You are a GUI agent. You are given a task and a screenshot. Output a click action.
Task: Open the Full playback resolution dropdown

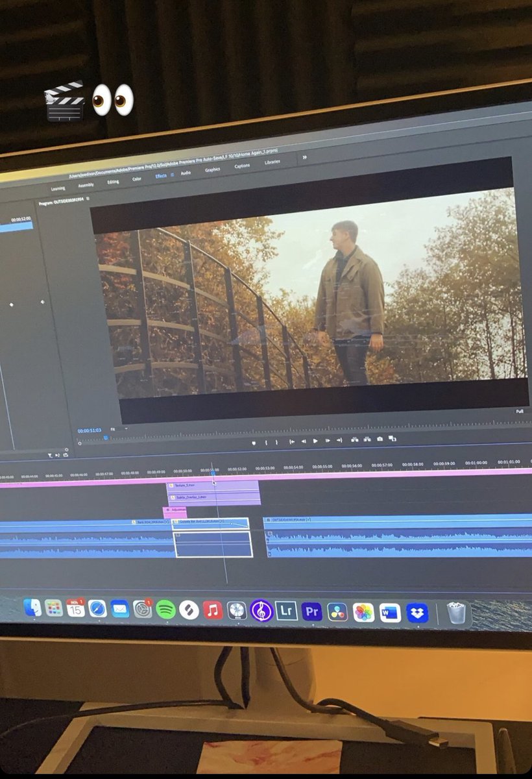pos(520,412)
